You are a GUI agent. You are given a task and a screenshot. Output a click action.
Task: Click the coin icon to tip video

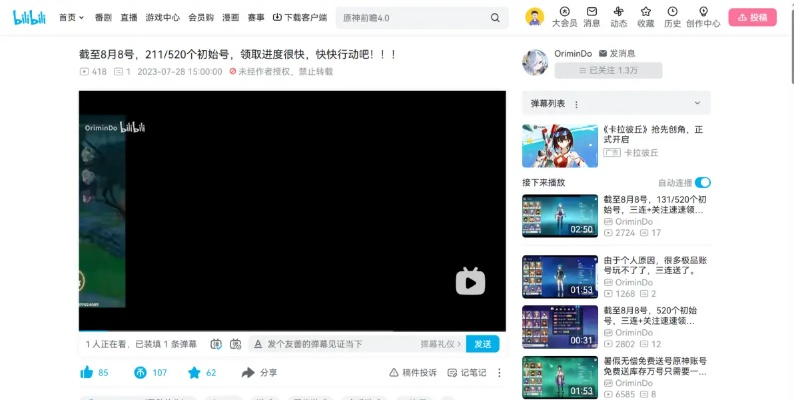coord(140,373)
